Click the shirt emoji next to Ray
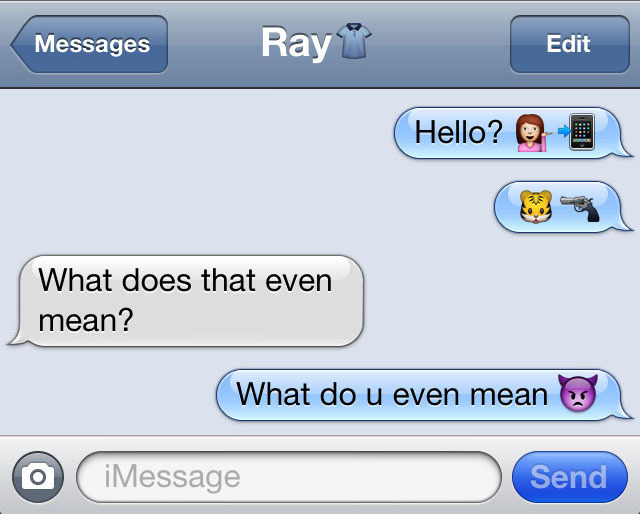 coord(353,41)
